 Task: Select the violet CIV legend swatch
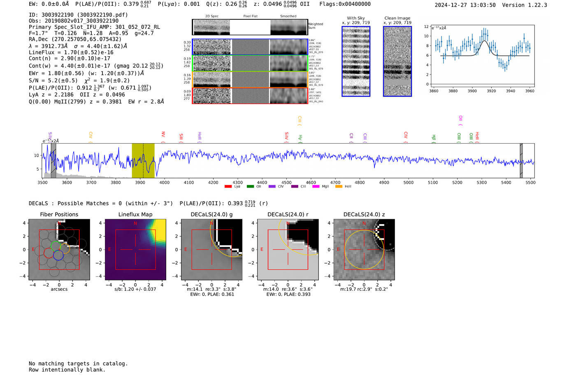(x=272, y=186)
